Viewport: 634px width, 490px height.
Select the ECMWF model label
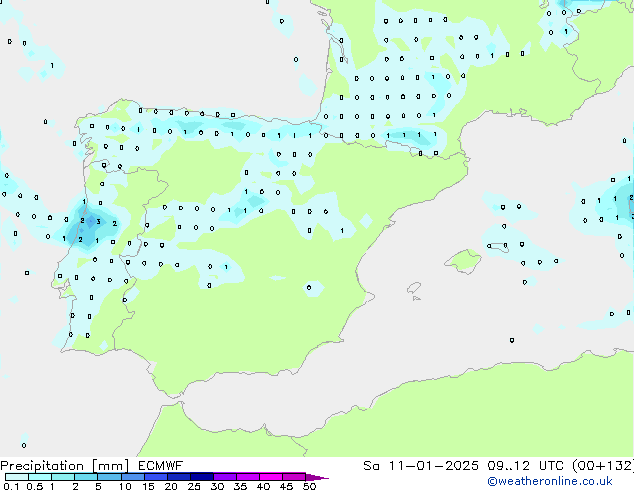pyautogui.click(x=161, y=466)
